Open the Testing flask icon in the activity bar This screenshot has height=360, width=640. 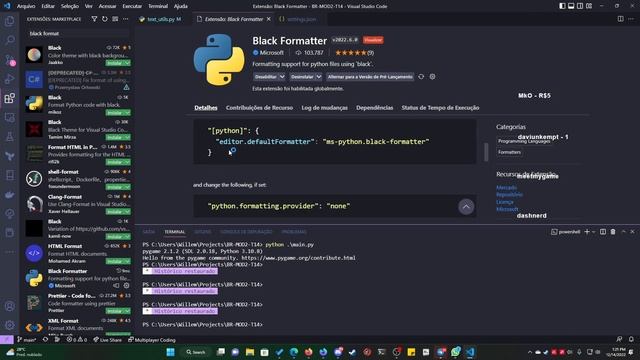(x=9, y=137)
